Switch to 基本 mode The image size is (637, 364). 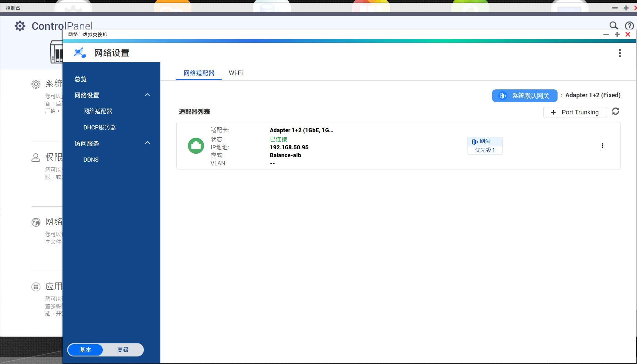tap(86, 350)
